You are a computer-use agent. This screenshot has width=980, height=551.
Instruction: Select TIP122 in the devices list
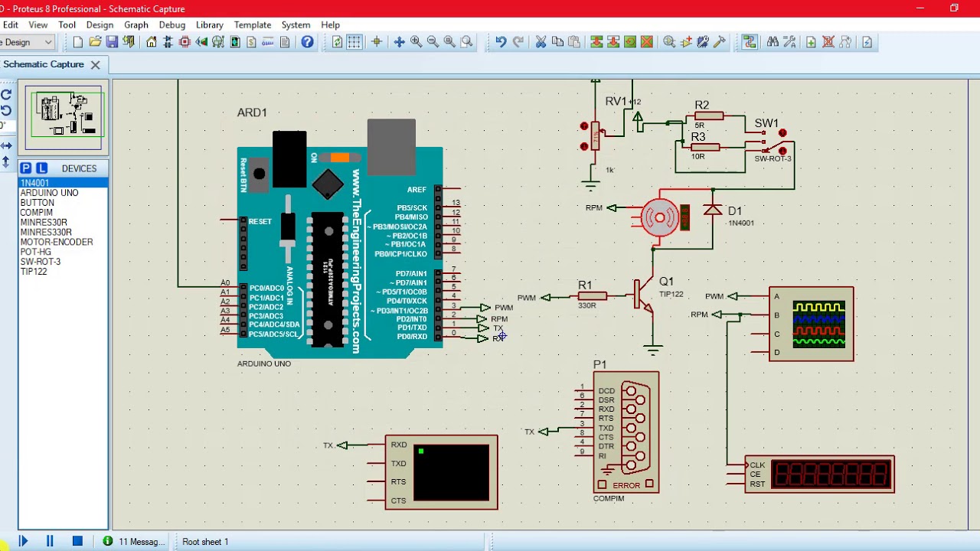click(x=64, y=272)
